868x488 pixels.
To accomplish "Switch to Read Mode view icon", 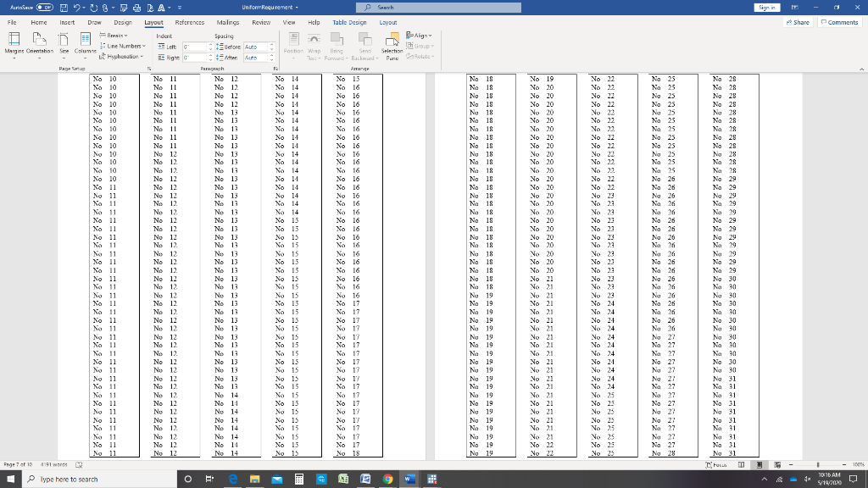I will tap(741, 465).
